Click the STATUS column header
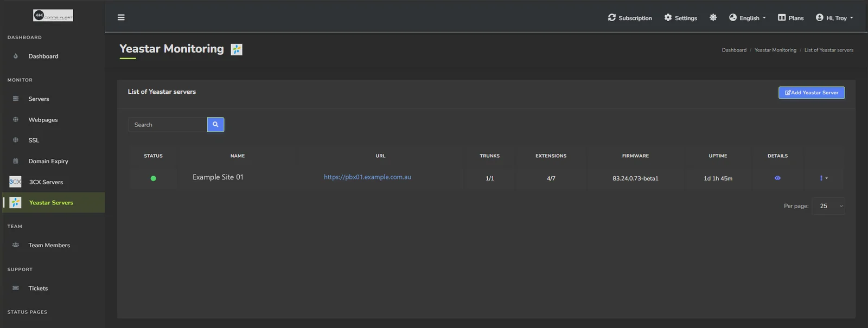The height and width of the screenshot is (328, 868). pos(154,156)
